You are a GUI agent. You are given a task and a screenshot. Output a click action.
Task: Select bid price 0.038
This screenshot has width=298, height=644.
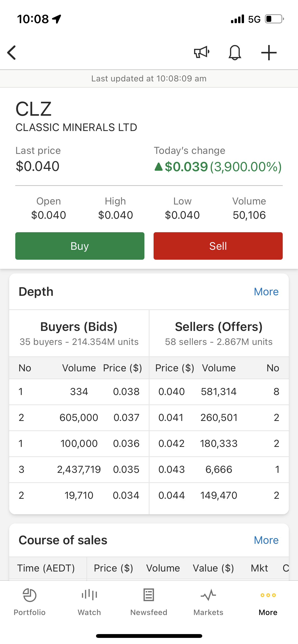[x=126, y=392]
